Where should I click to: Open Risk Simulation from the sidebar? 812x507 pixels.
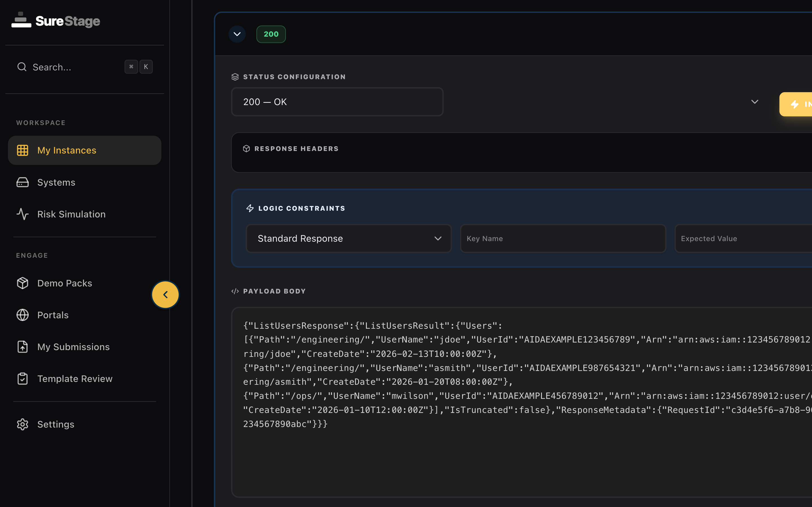71,214
